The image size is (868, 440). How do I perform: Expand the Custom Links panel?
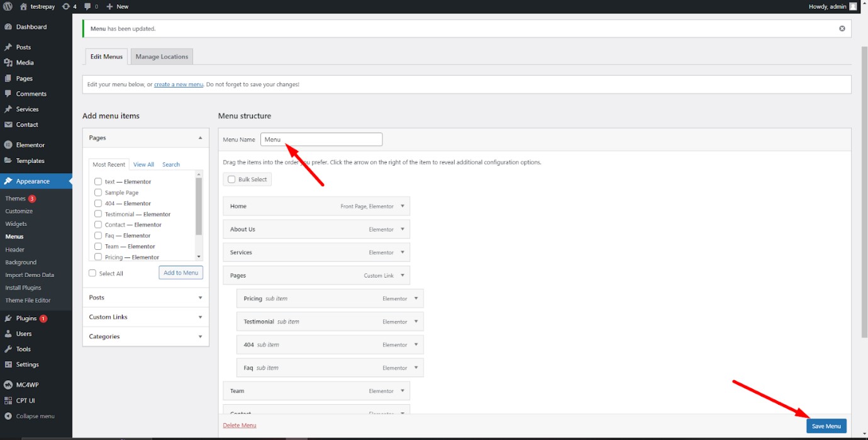145,317
